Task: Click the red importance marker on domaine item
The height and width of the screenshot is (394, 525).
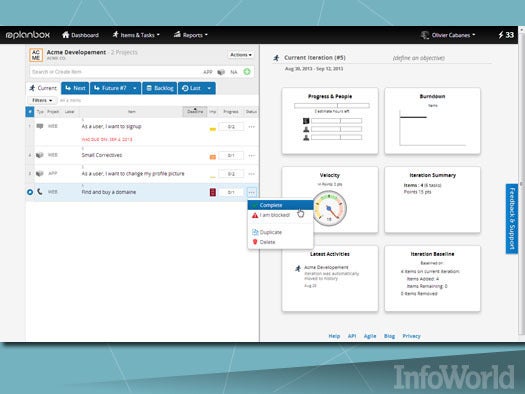Action: coord(213,192)
